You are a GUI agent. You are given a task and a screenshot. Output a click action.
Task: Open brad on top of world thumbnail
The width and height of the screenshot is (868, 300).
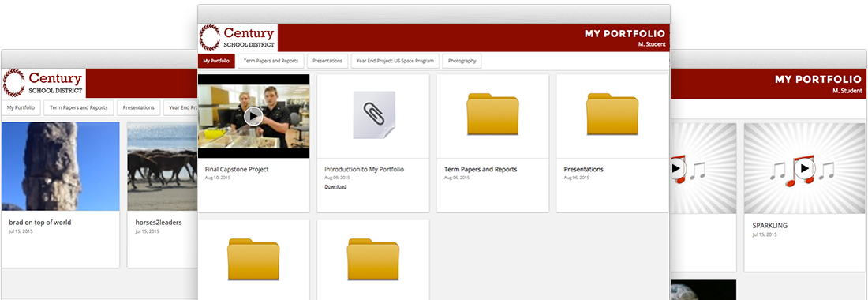(x=60, y=166)
